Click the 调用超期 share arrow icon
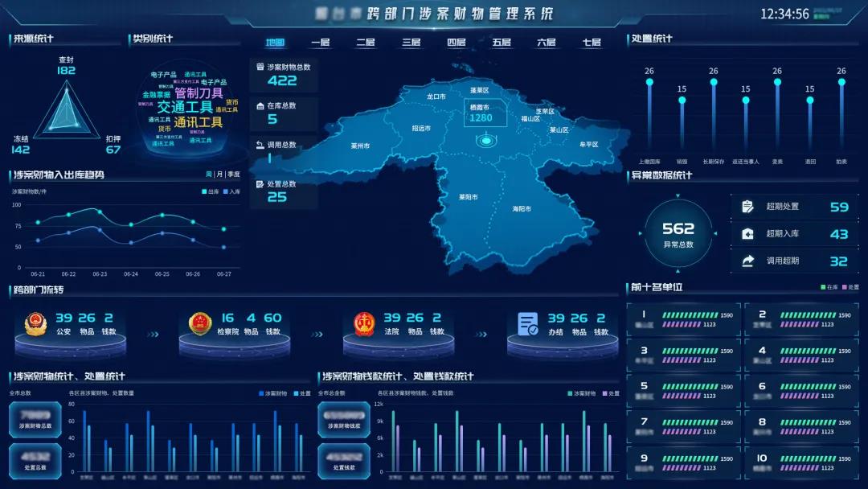Viewport: 868px width, 489px height. coord(747,261)
